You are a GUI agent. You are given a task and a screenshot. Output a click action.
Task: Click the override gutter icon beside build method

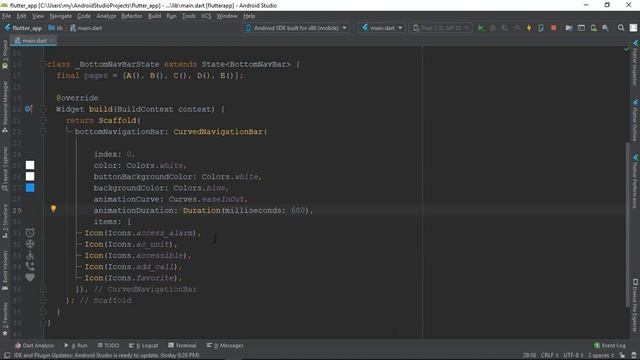(x=28, y=109)
